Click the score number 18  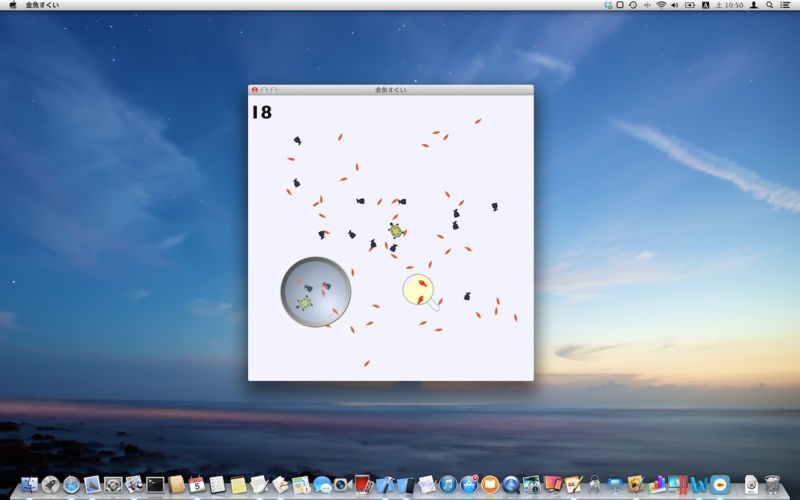pyautogui.click(x=261, y=113)
